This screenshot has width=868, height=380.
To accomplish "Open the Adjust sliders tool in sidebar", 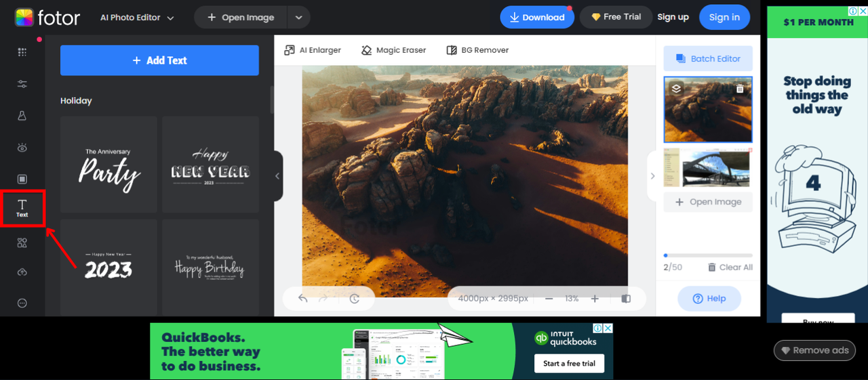I will click(x=22, y=84).
